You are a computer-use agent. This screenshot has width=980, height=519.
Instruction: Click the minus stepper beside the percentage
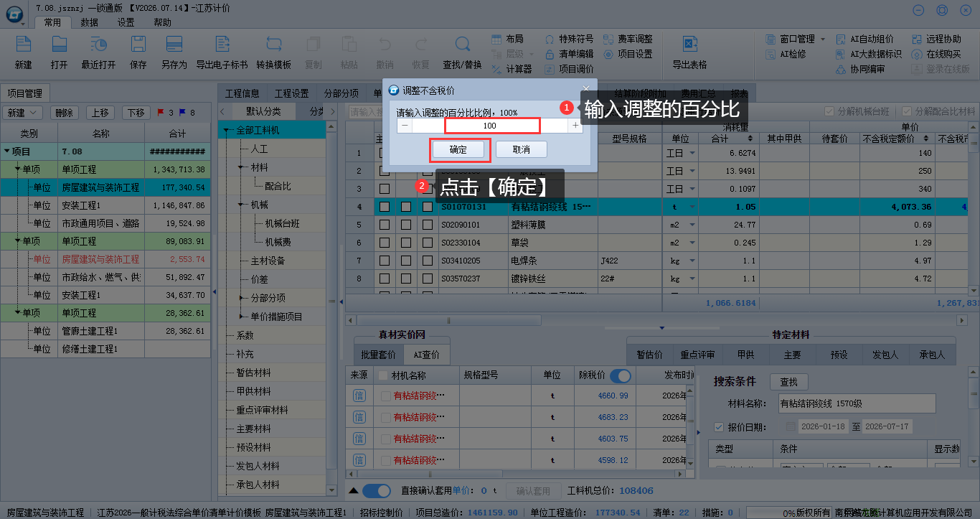[405, 126]
